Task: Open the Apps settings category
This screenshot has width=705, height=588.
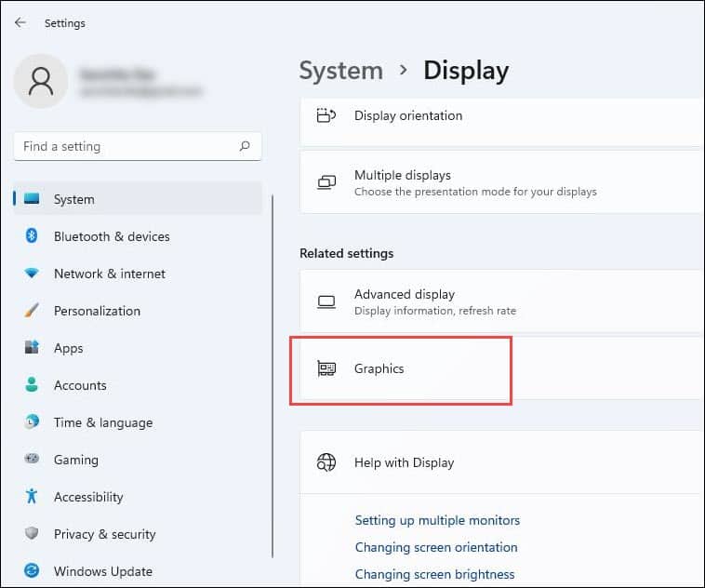Action: pos(68,348)
